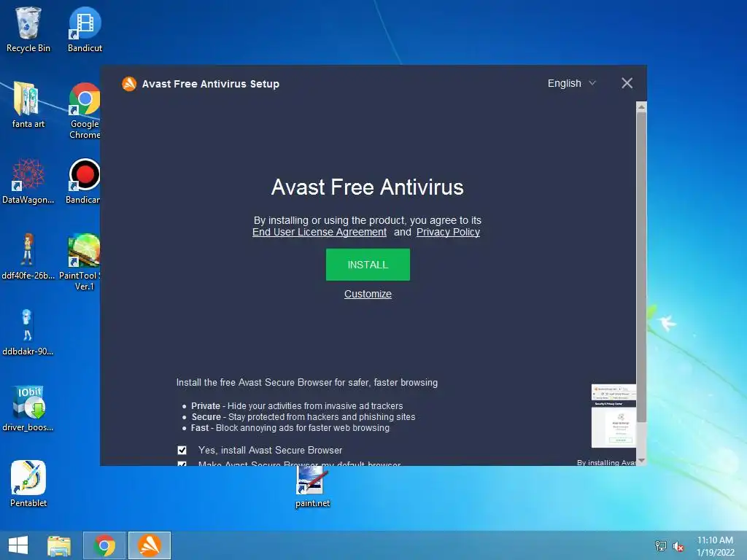Open the Customize link
Image resolution: width=747 pixels, height=560 pixels.
click(368, 295)
